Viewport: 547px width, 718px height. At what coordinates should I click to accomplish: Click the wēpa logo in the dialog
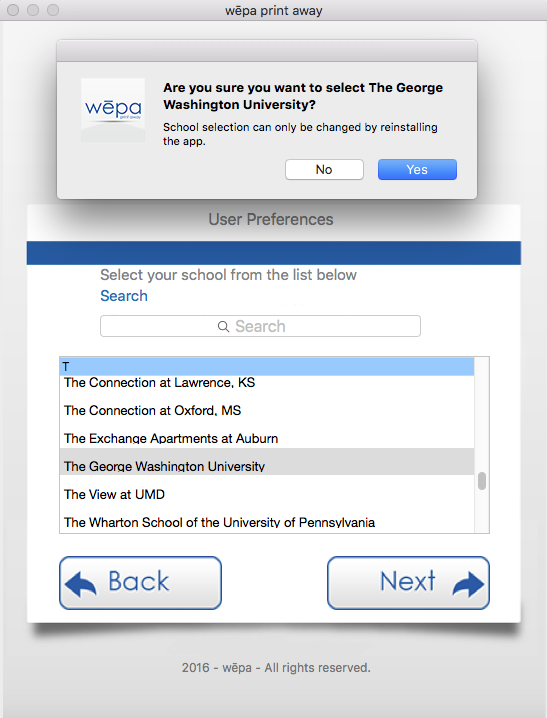pos(113,110)
